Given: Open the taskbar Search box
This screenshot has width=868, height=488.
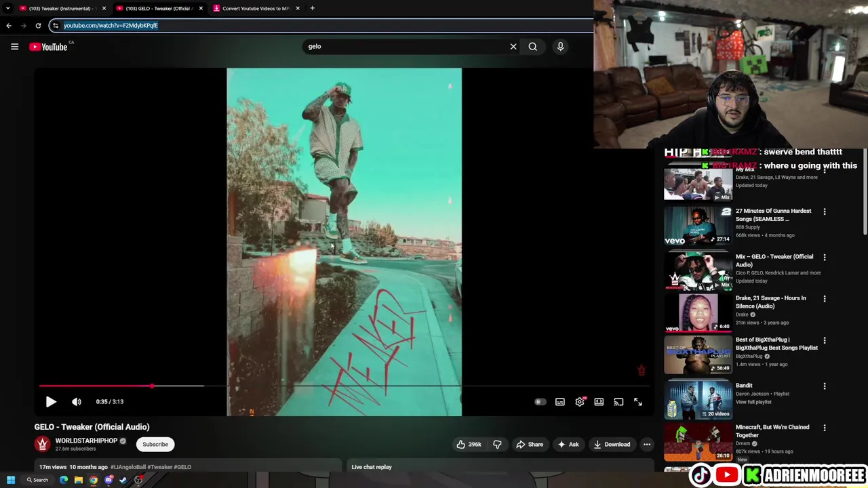Looking at the screenshot, I should 37,480.
